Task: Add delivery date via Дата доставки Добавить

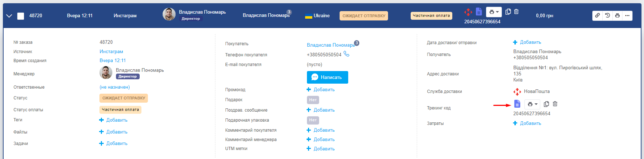Action: (x=527, y=42)
